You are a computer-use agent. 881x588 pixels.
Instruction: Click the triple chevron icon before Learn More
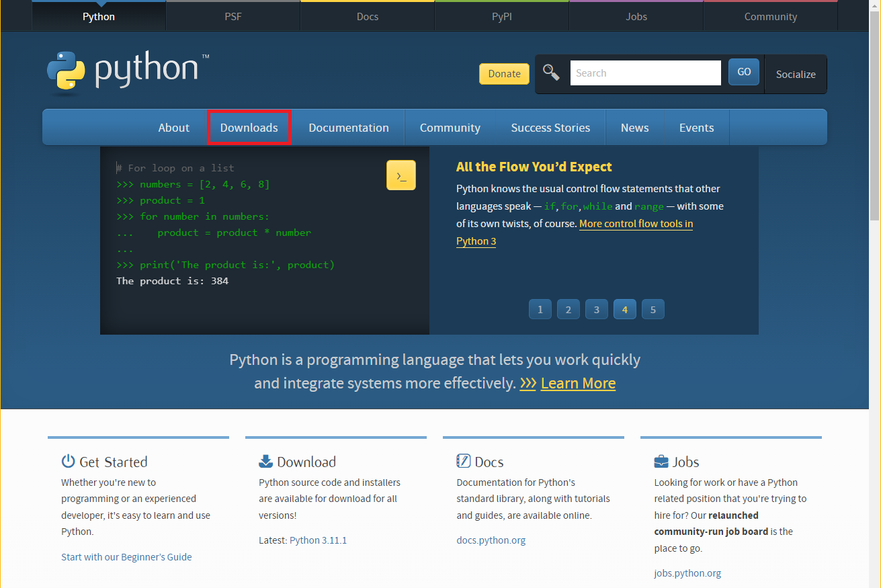pos(528,383)
